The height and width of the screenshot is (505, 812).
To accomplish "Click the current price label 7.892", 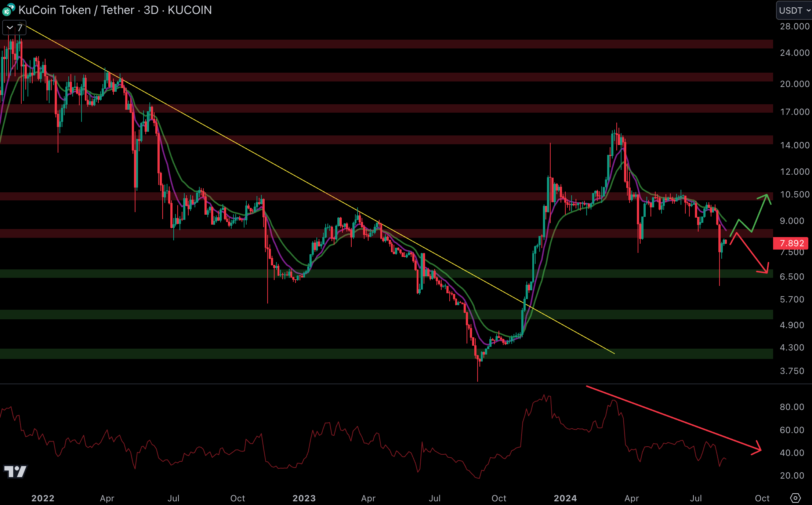I will point(791,243).
